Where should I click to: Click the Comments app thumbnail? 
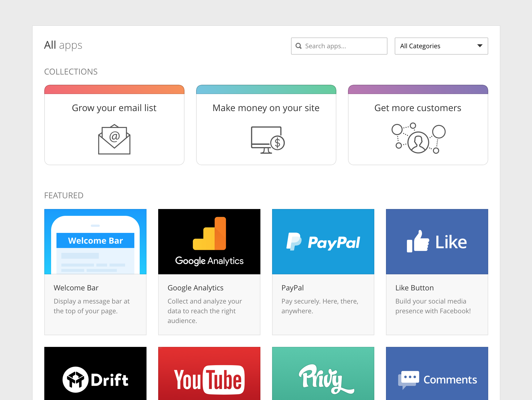(437, 373)
